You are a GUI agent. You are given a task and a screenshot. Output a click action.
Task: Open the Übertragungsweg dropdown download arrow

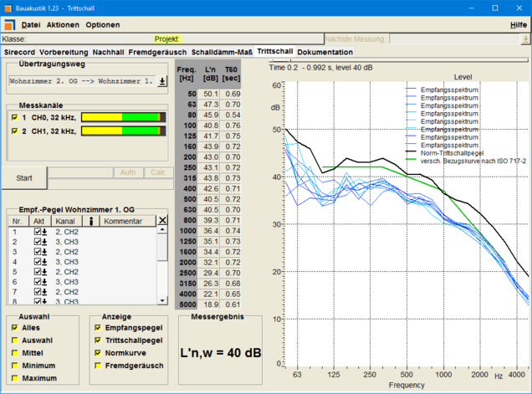point(162,81)
